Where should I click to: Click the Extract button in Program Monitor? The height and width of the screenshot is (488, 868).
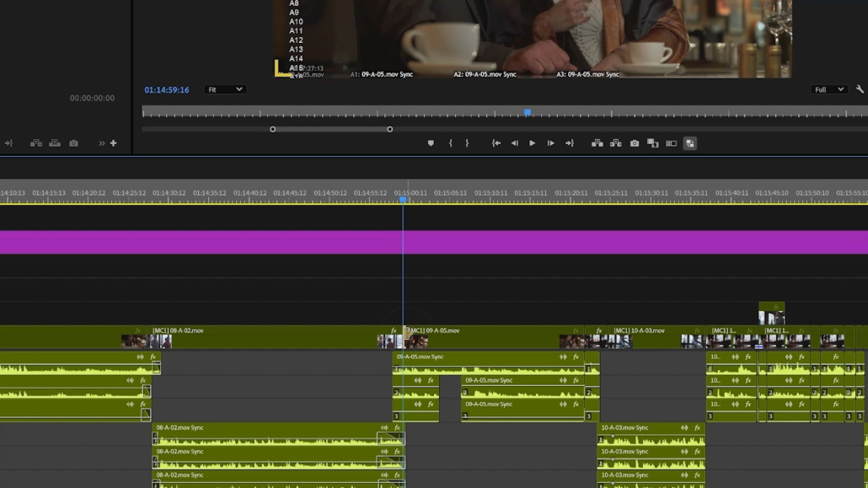tap(616, 143)
